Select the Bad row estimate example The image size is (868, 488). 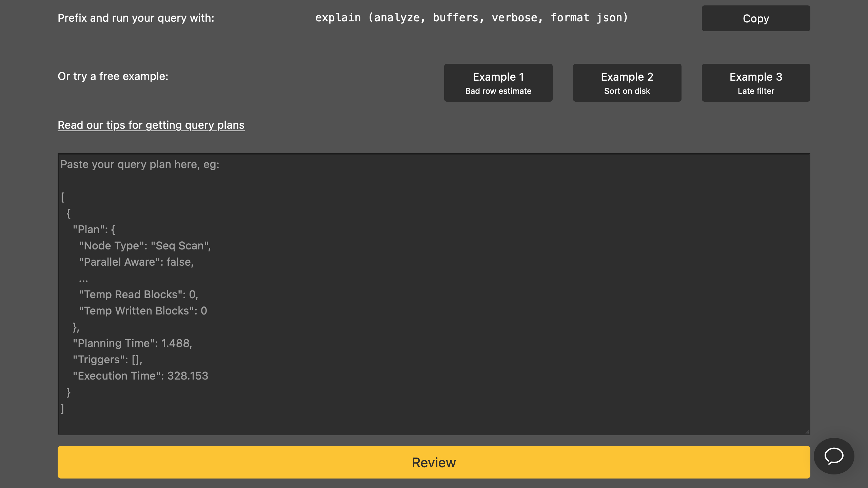[498, 82]
